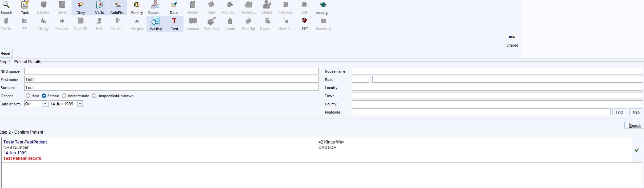Click the Path Req toolbar icon
The image size is (644, 188).
(211, 24)
